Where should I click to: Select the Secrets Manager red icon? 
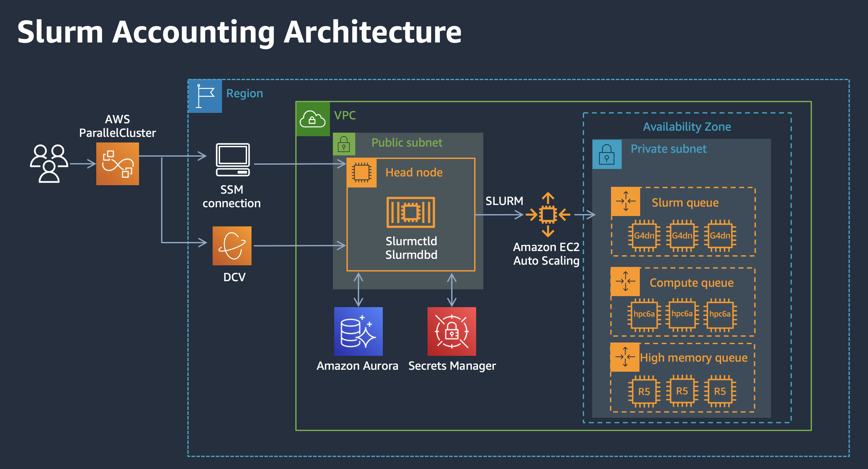click(x=452, y=331)
